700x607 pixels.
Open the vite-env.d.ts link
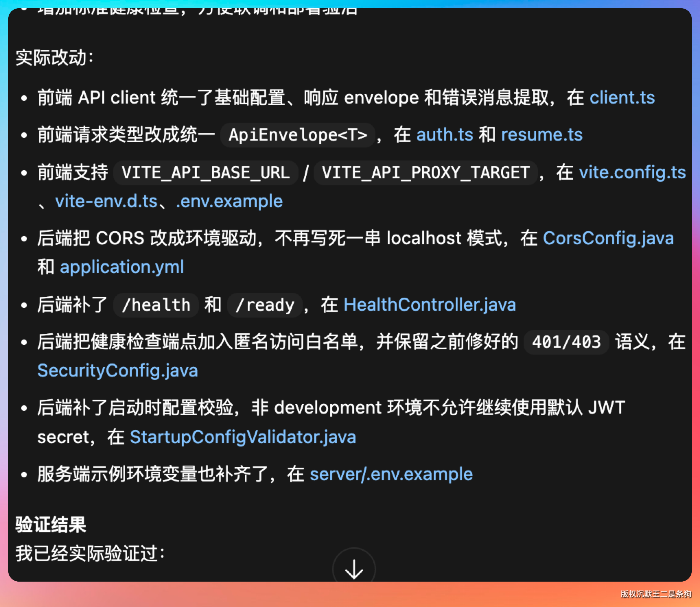click(106, 201)
